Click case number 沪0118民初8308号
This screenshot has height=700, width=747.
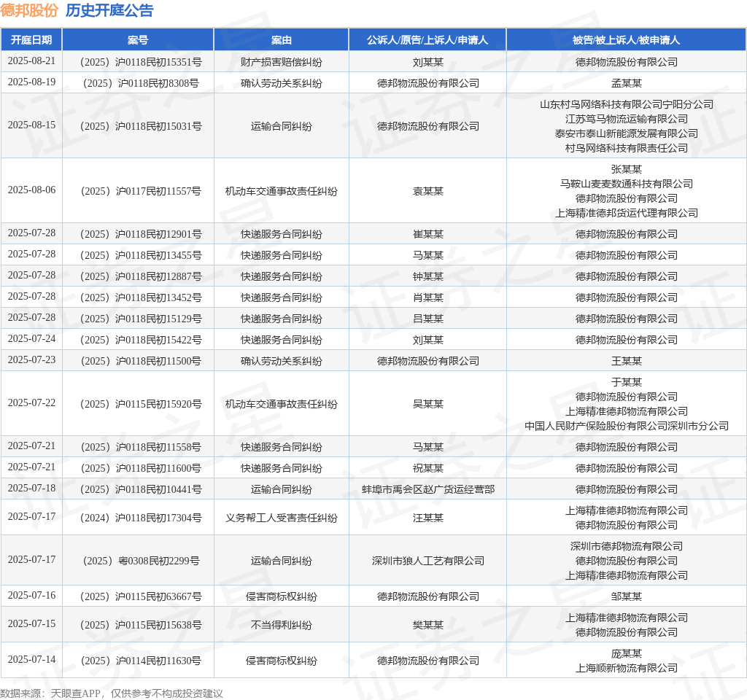[x=141, y=83]
